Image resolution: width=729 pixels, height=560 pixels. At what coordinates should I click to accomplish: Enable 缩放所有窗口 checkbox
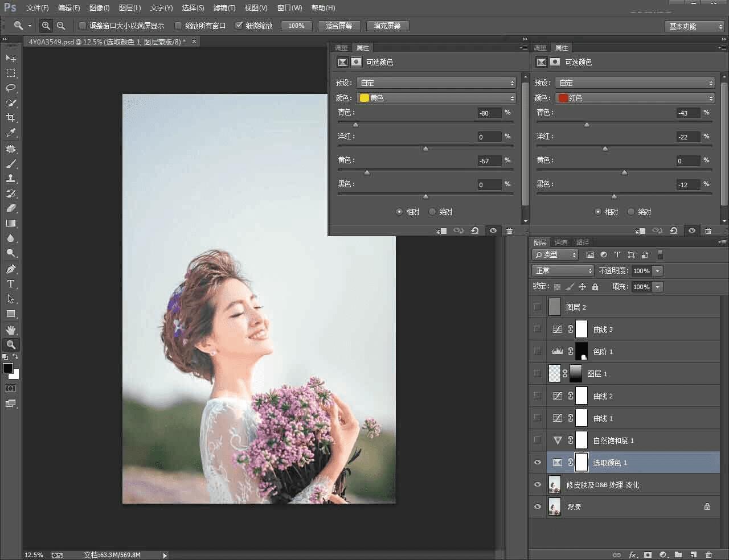[x=178, y=26]
